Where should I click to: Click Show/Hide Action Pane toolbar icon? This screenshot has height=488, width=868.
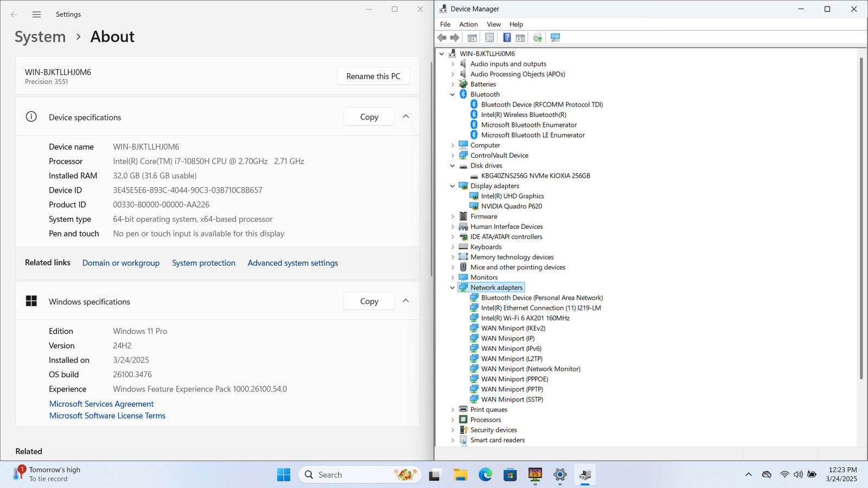click(520, 37)
